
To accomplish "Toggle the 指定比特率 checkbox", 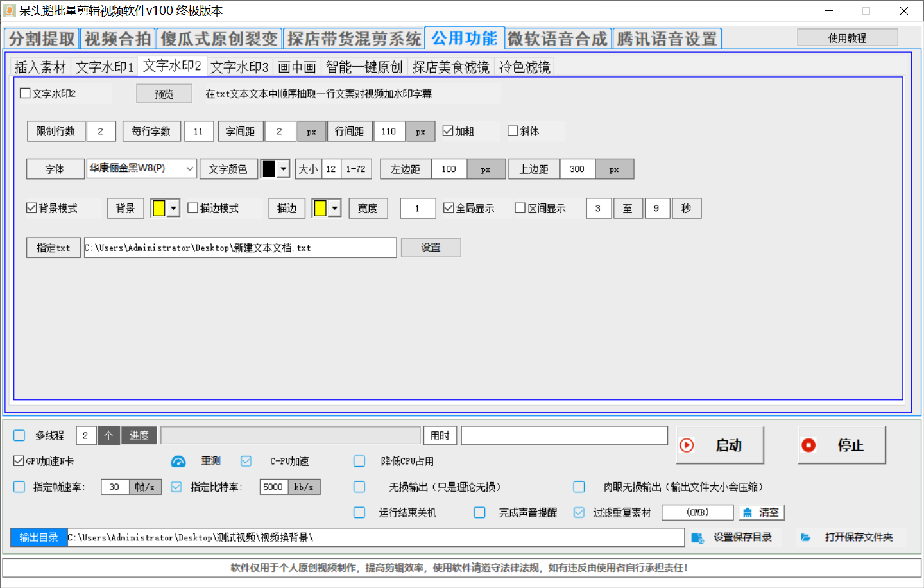I will pos(176,487).
